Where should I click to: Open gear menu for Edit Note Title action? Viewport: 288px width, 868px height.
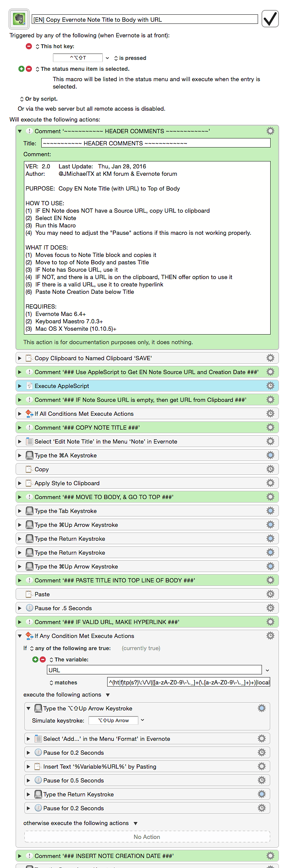tap(270, 441)
